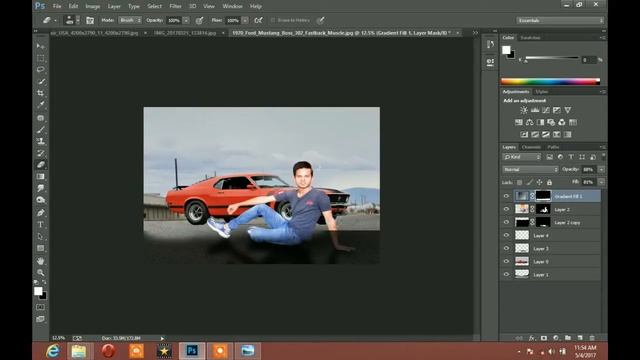Hide the Layer 4 layer
Image resolution: width=640 pixels, height=360 pixels.
[x=507, y=236]
